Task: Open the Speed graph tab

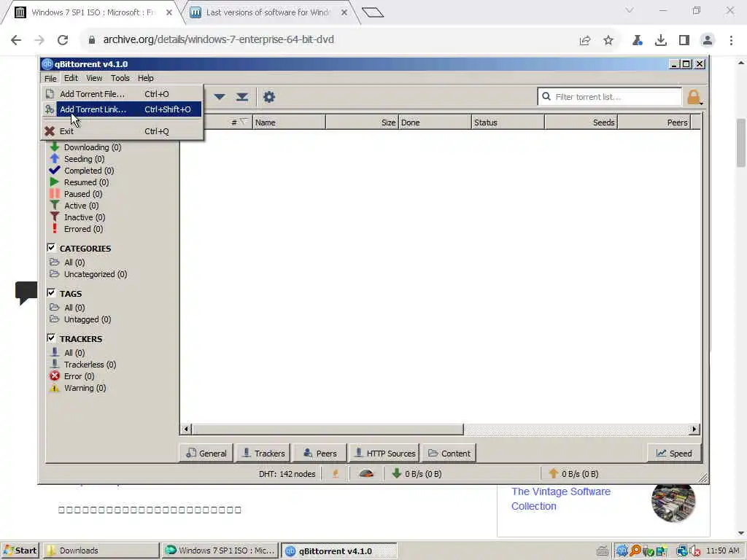Action: (674, 454)
